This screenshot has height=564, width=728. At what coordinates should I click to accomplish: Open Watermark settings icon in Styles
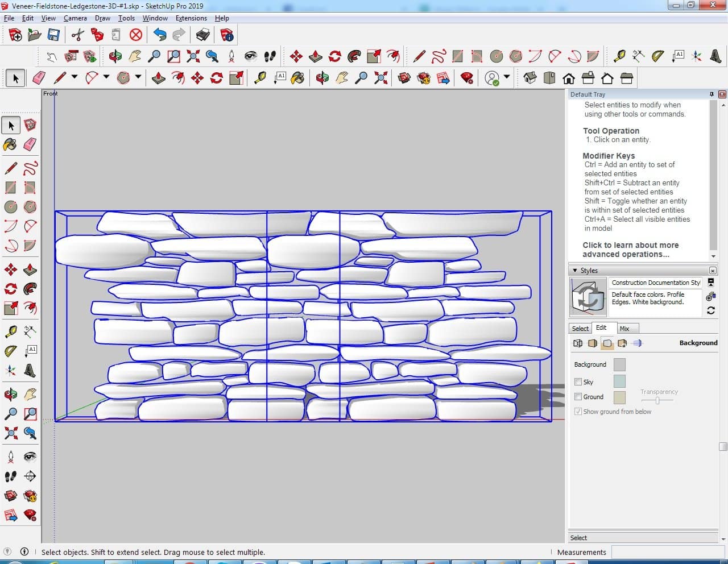click(622, 343)
